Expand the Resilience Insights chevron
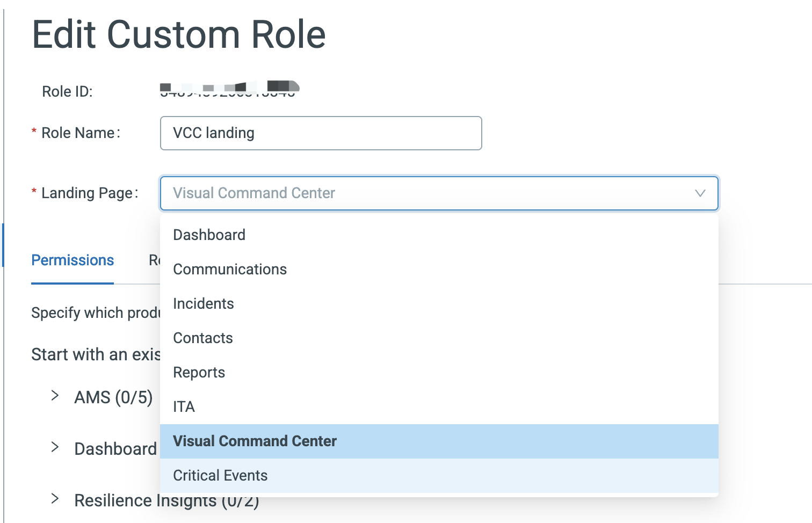Image resolution: width=812 pixels, height=523 pixels. tap(55, 499)
